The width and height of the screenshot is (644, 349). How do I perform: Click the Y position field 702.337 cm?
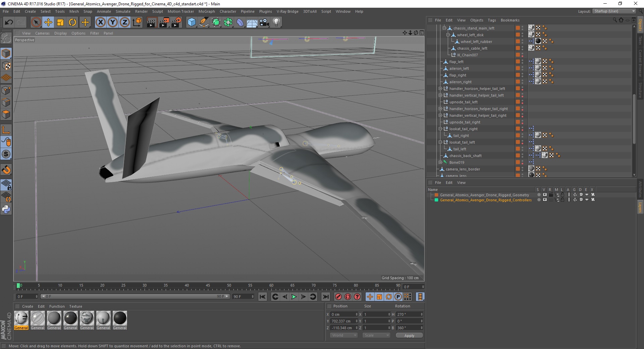344,321
